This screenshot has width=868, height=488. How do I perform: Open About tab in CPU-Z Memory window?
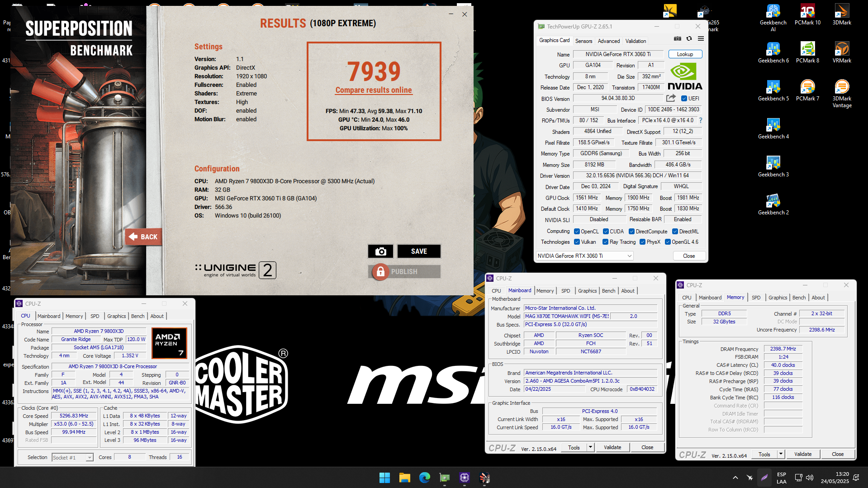[818, 298]
